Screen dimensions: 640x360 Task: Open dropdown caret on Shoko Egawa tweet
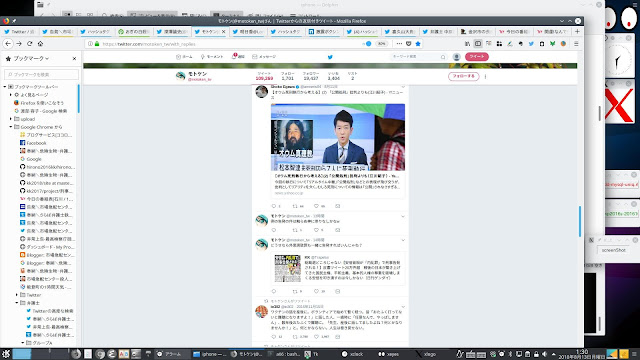pyautogui.click(x=403, y=87)
